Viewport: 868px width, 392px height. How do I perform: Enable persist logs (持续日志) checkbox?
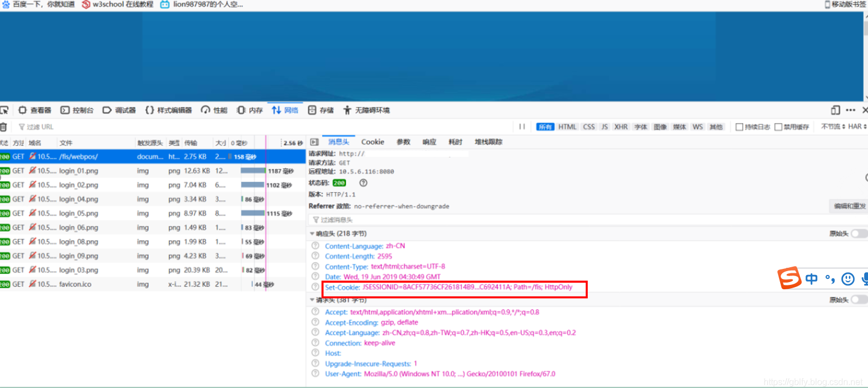click(739, 127)
